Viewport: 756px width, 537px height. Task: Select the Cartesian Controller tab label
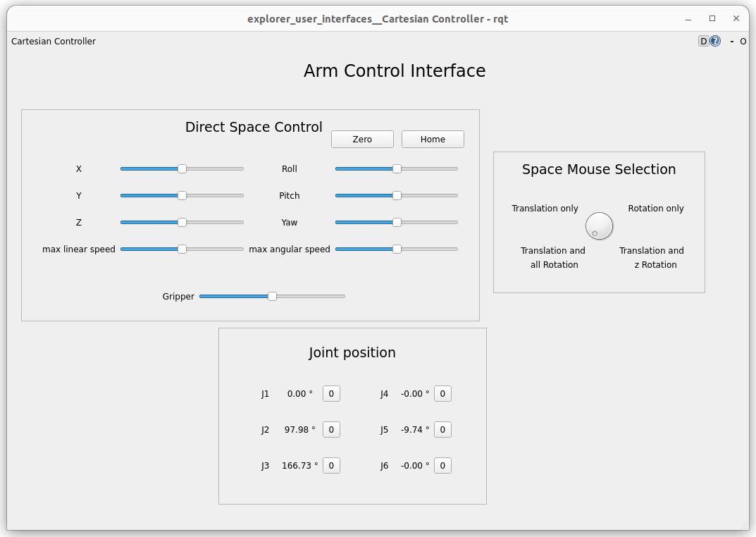tap(53, 41)
